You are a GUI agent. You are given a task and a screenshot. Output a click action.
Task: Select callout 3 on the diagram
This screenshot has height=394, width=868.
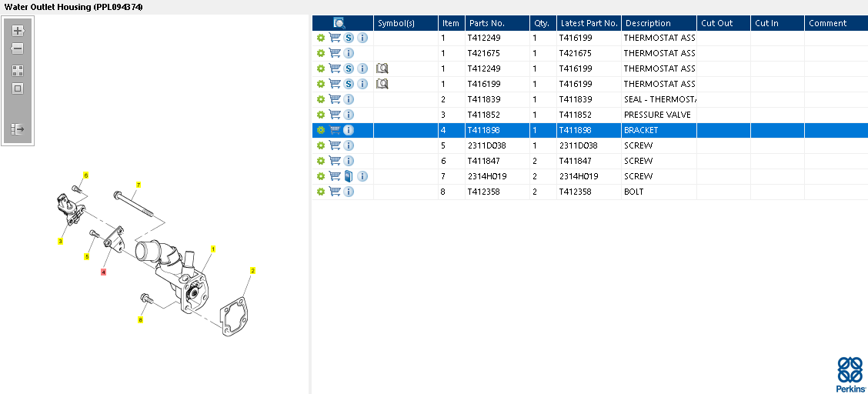pyautogui.click(x=60, y=242)
